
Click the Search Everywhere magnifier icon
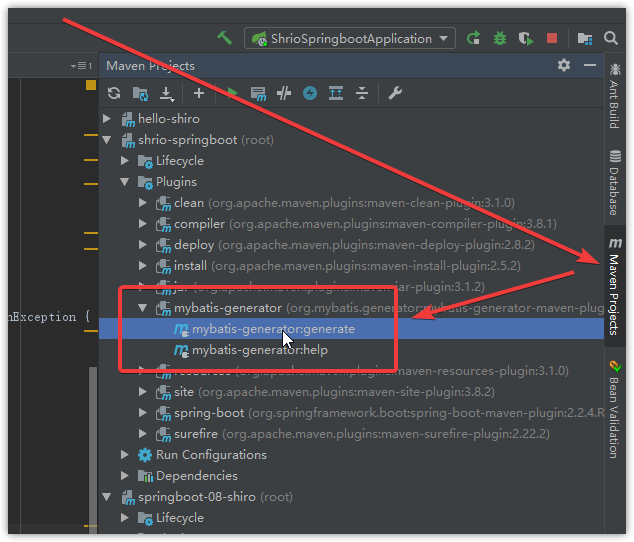(611, 38)
